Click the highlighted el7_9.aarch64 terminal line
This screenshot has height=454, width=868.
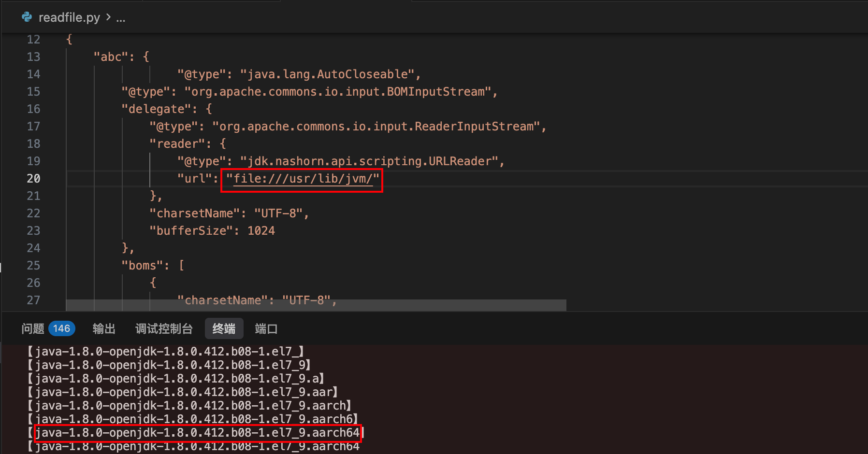point(197,433)
